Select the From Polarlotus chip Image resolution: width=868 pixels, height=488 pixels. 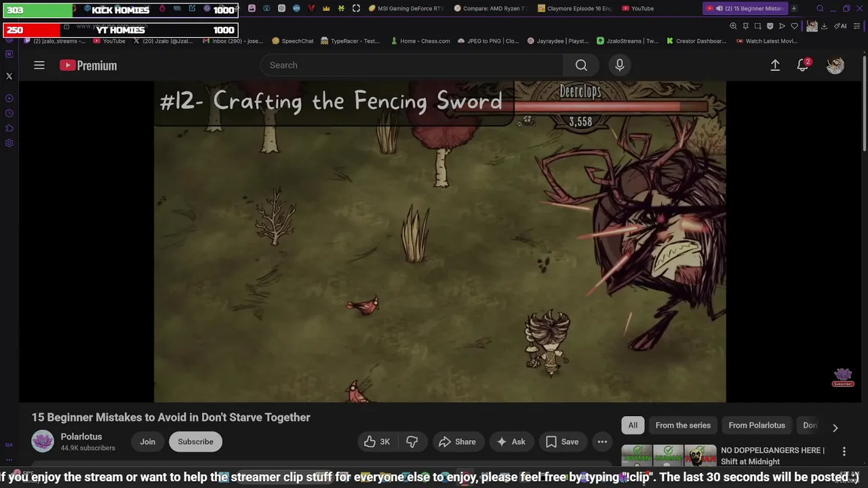point(757,425)
